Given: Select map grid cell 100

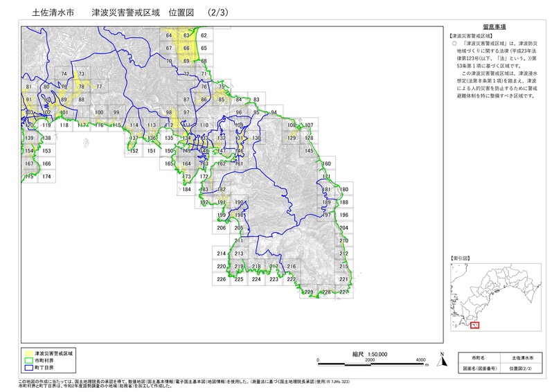Looking at the screenshot, I should (99, 112).
